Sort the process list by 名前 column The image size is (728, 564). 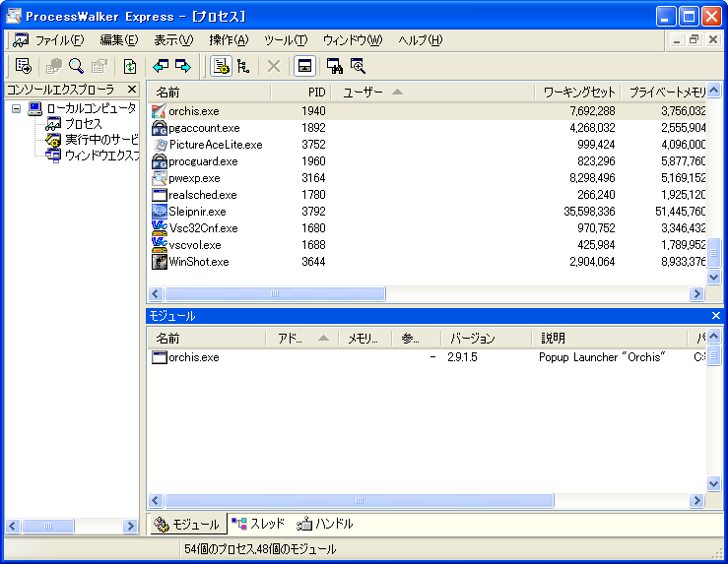click(x=209, y=93)
